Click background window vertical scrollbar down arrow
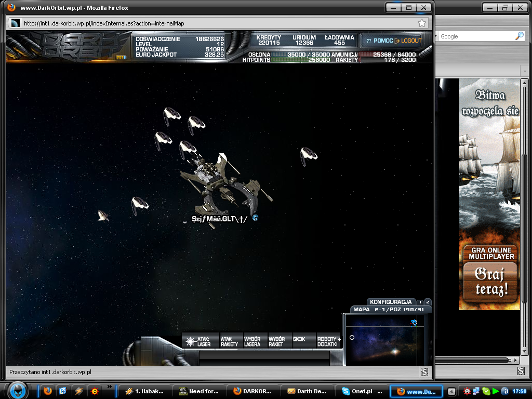This screenshot has height=399, width=532. point(524,351)
